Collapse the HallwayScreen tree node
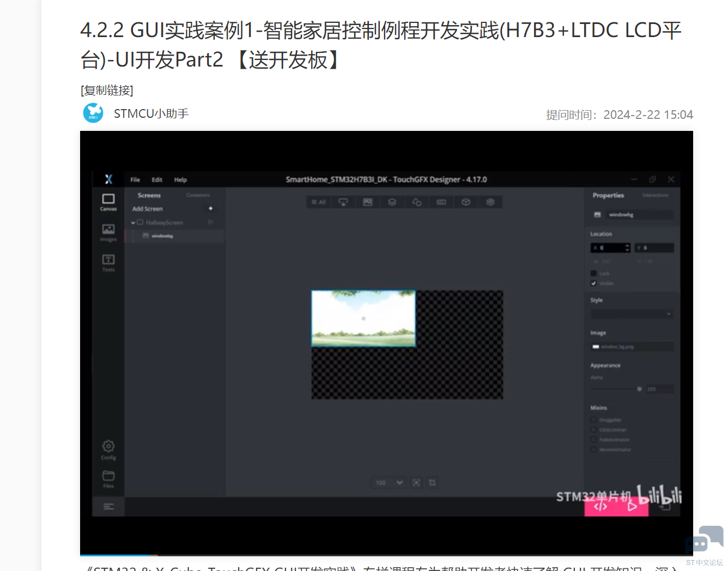728x571 pixels. 133,223
